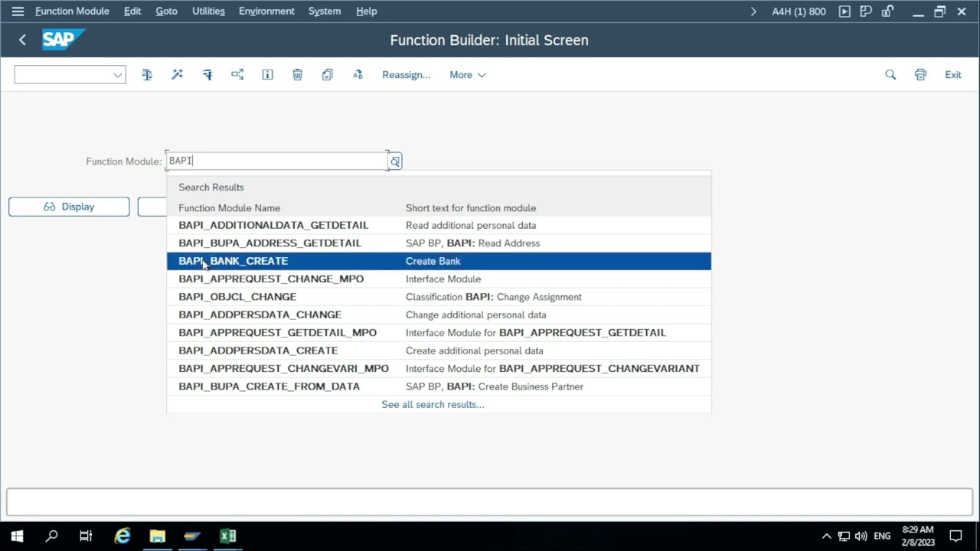Image resolution: width=980 pixels, height=551 pixels.
Task: Select BAPI_OBJCL_CHANGE search result
Action: coord(439,297)
